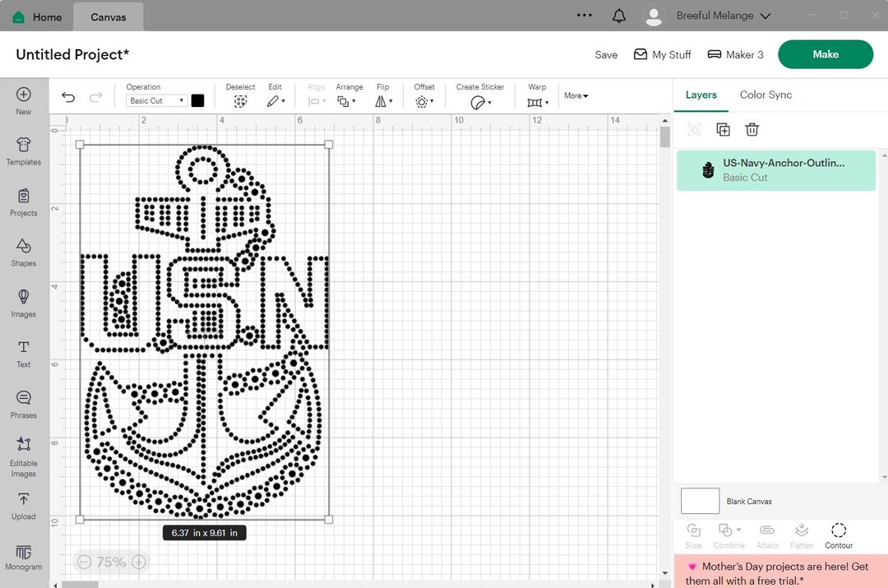Click the black color swatch in toolbar
Screen dimensions: 888x588
click(x=197, y=100)
